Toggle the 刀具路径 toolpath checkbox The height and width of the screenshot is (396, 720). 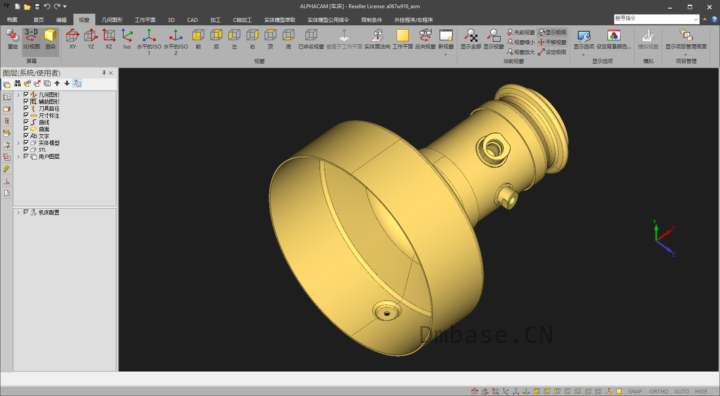click(26, 108)
